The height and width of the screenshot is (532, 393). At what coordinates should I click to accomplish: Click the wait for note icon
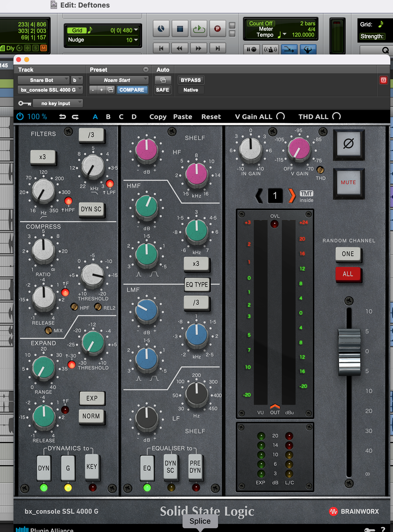pos(251,49)
